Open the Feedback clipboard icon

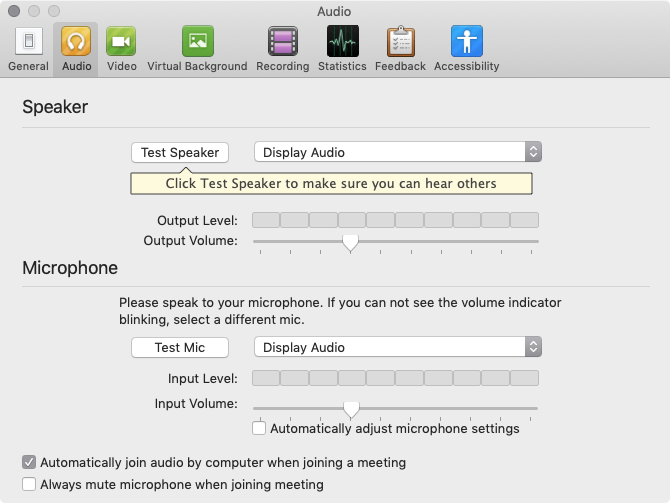coord(401,41)
